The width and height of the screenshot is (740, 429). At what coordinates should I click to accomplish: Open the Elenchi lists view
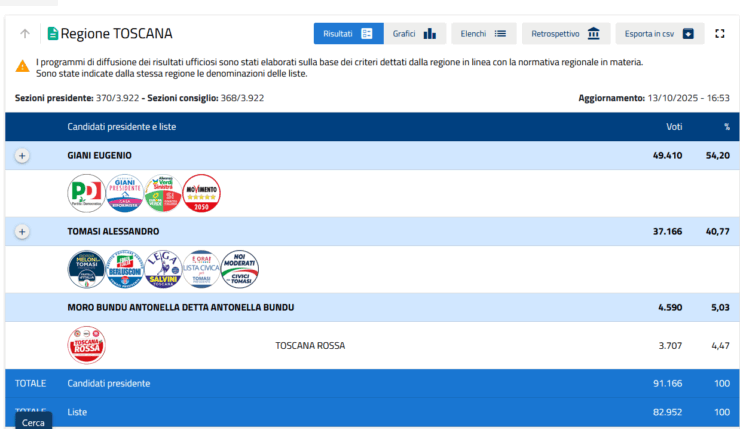pos(483,34)
